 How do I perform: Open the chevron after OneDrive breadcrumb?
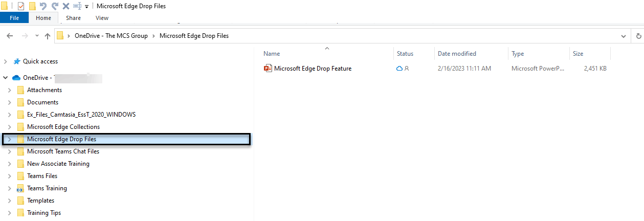pyautogui.click(x=153, y=36)
